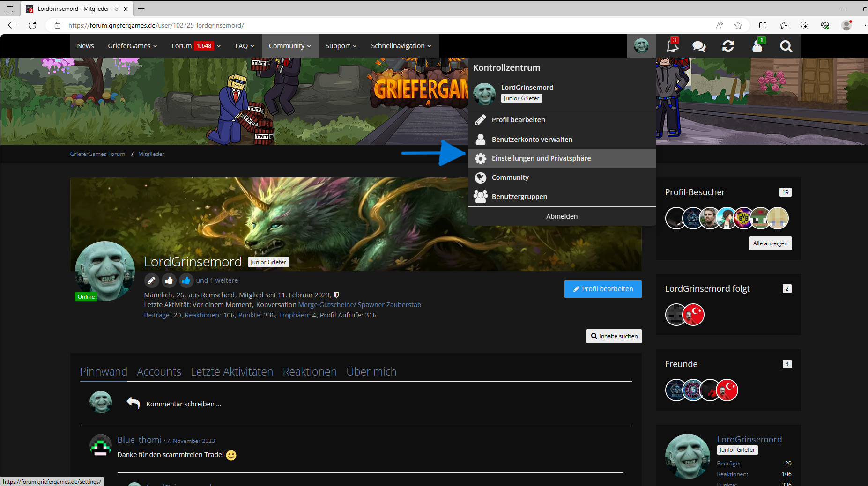Screen dimensions: 868x486
Task: Switch to the Reaktionen tab
Action: pos(310,372)
